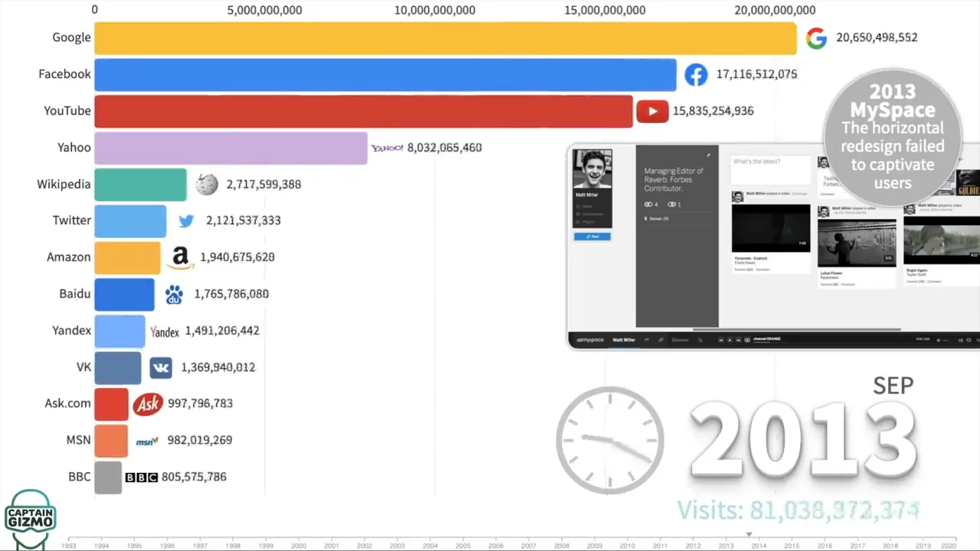
Task: Click the red Ask logo
Action: 148,404
